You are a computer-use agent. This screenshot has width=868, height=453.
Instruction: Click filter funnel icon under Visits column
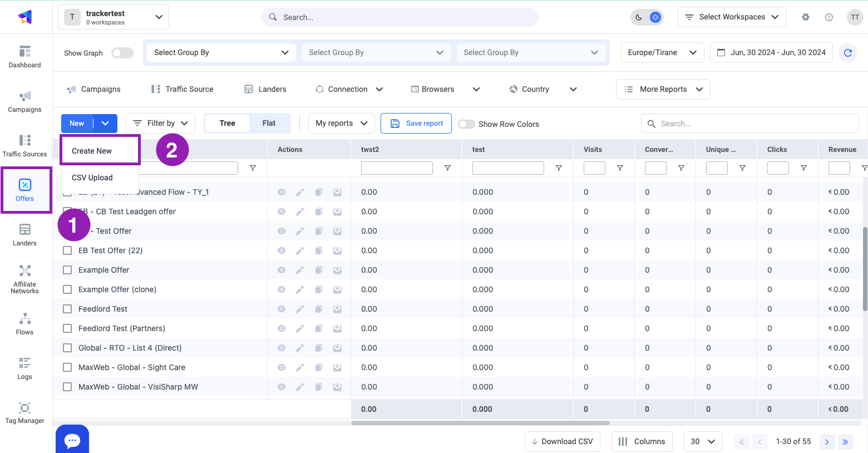tap(620, 168)
